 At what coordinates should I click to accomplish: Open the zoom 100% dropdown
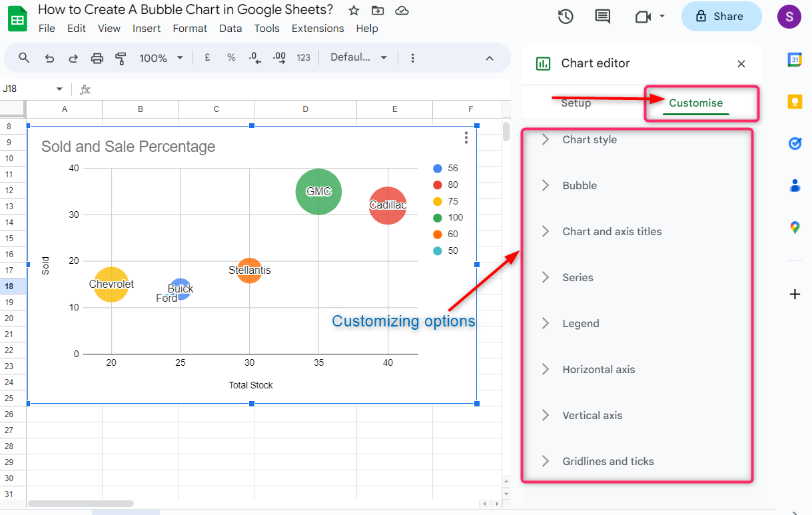[x=161, y=58]
